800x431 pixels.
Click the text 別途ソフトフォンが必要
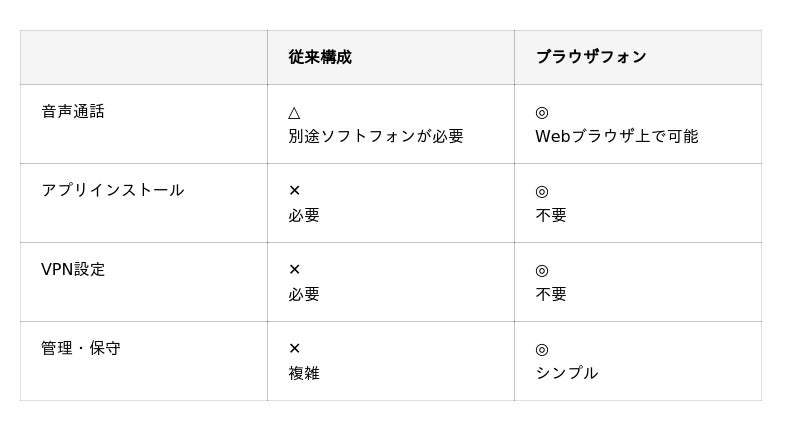(x=376, y=136)
